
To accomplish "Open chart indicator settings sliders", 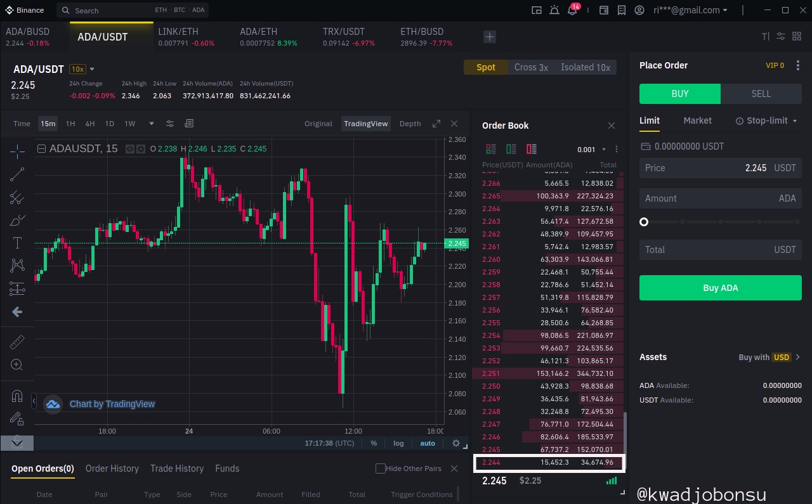I will [170, 124].
